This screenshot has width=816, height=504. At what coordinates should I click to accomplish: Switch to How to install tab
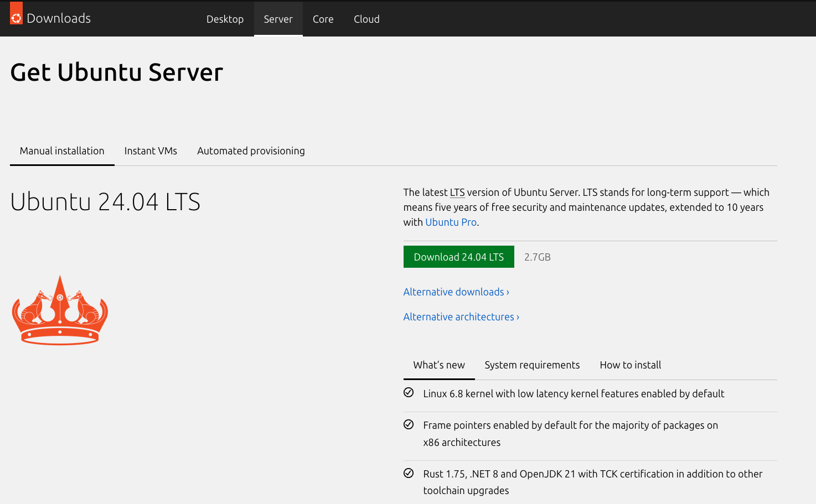631,365
